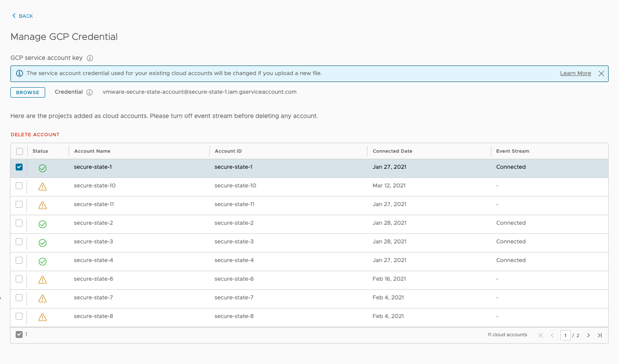This screenshot has height=364, width=619.
Task: Open the Learn More link
Action: [x=576, y=73]
